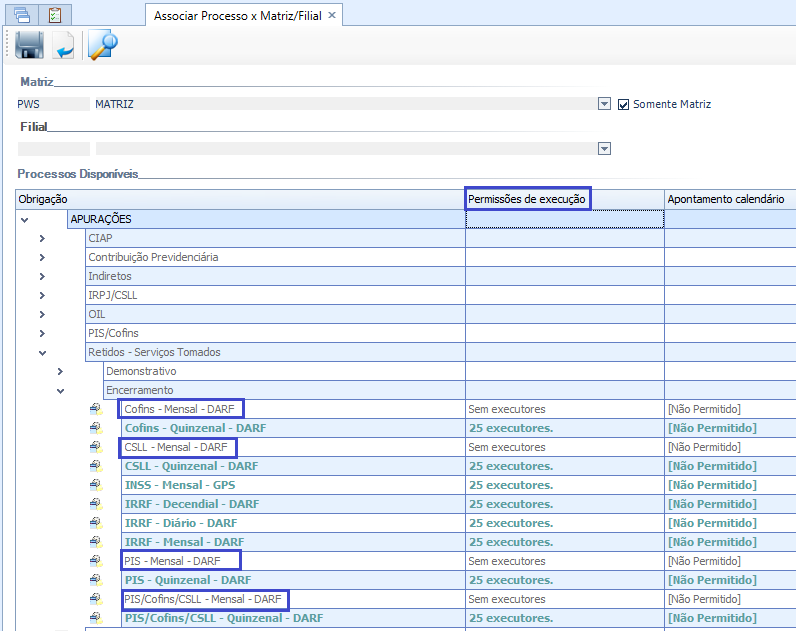Click the Apontamento calendário column header

tap(725, 199)
